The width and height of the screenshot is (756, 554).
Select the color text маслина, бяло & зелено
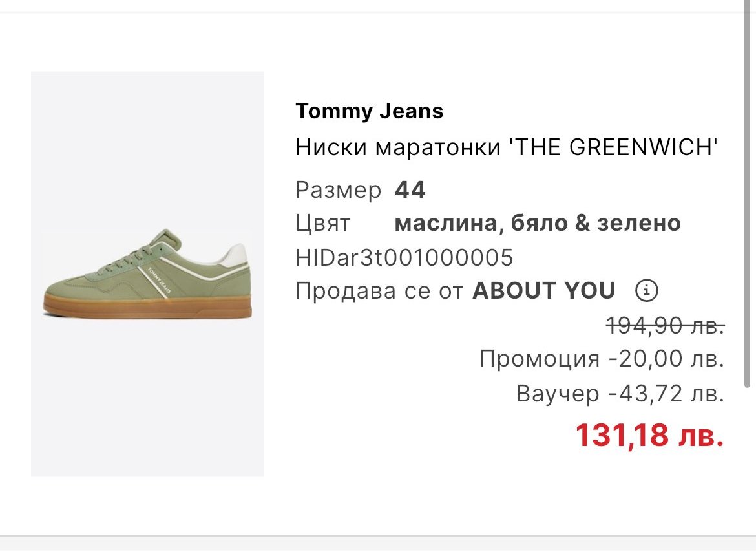(537, 224)
